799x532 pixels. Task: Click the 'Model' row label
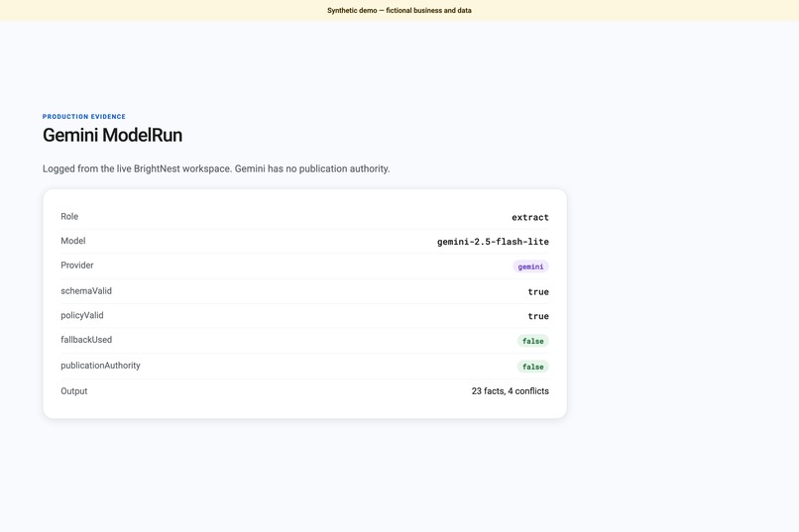(73, 241)
